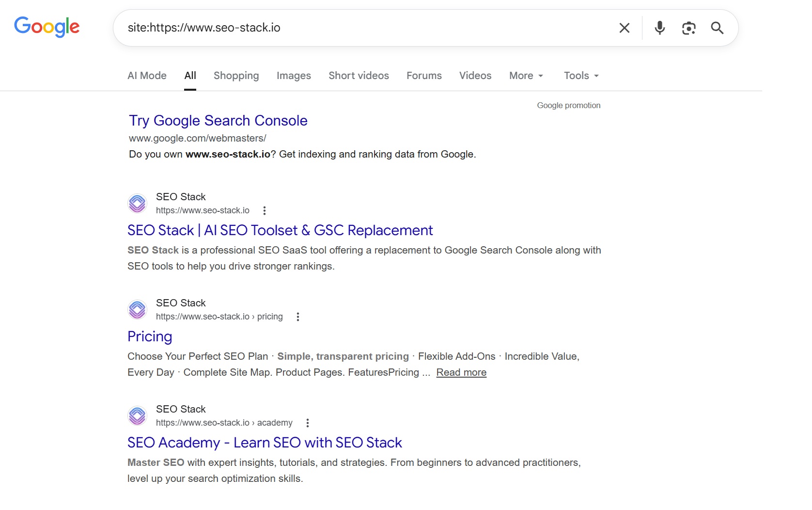The image size is (812, 510).
Task: Switch to AI Mode
Action: click(x=147, y=76)
